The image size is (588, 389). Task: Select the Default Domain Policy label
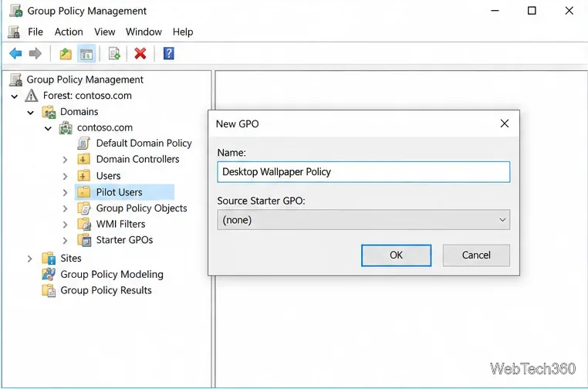144,144
